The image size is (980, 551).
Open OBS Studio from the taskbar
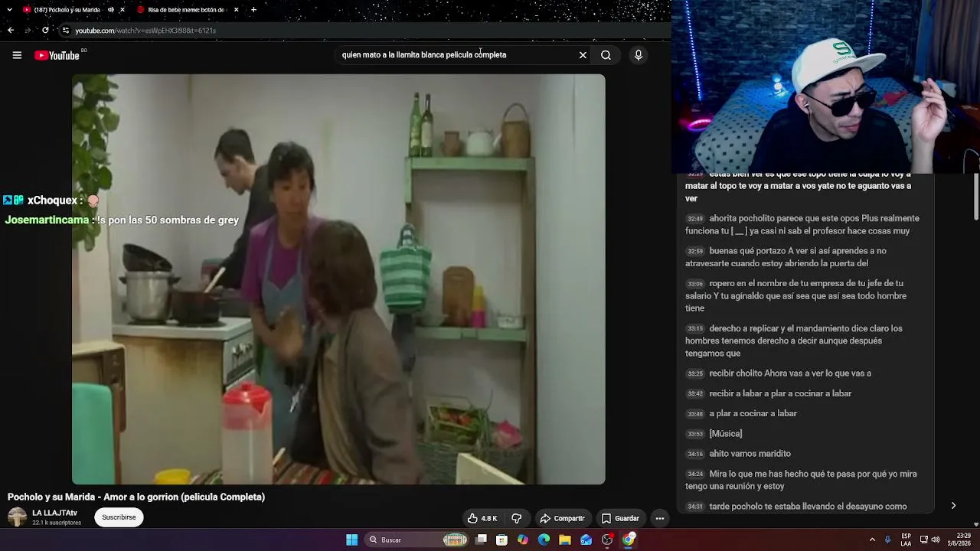coord(607,540)
